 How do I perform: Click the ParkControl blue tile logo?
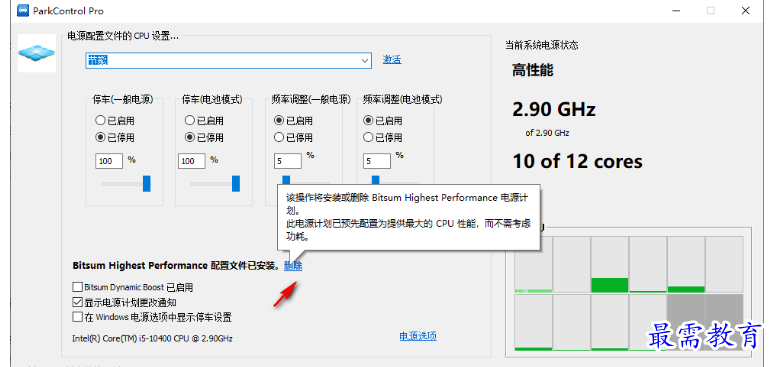(37, 53)
